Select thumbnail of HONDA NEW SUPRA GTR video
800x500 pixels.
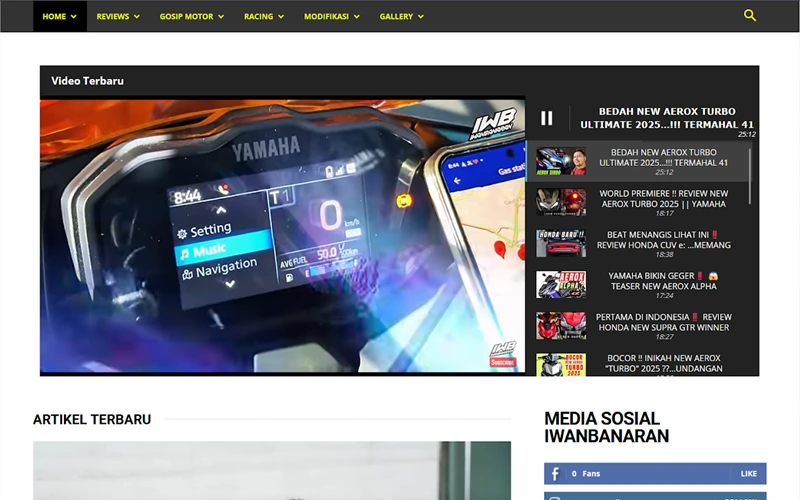tap(561, 326)
